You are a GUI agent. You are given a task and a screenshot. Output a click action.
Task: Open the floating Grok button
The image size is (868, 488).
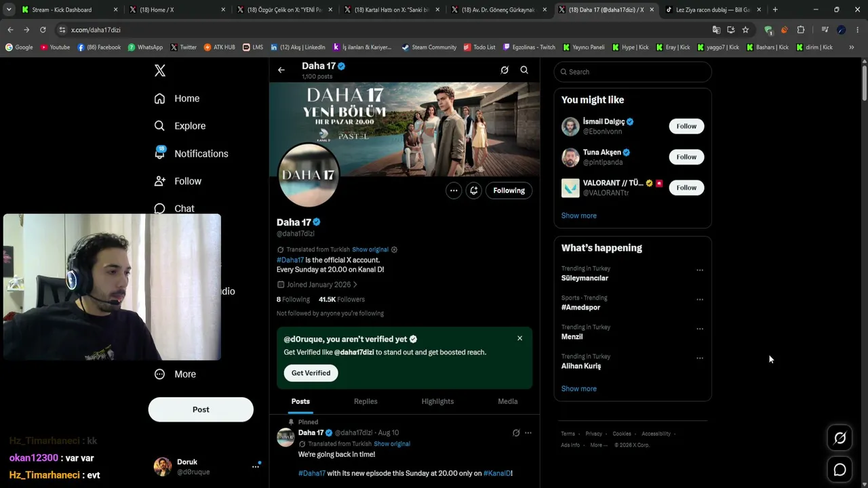point(840,439)
